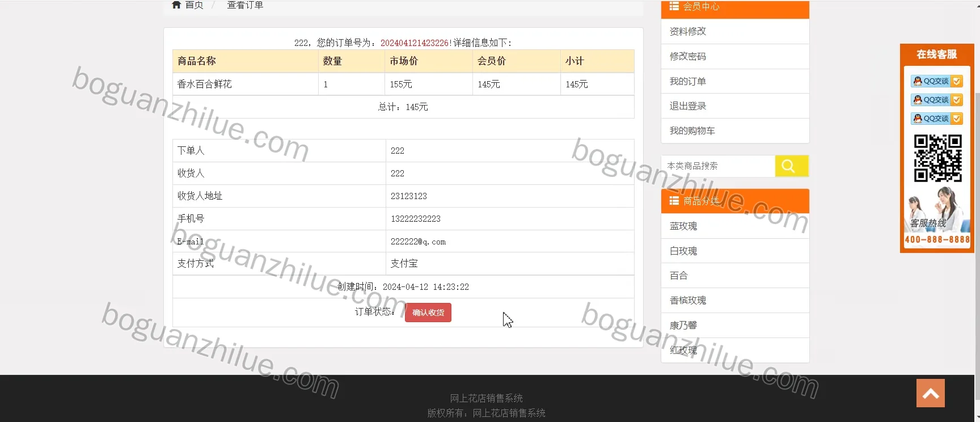Select 退出登录 to log out
Viewport: 980px width, 422px height.
click(735, 106)
